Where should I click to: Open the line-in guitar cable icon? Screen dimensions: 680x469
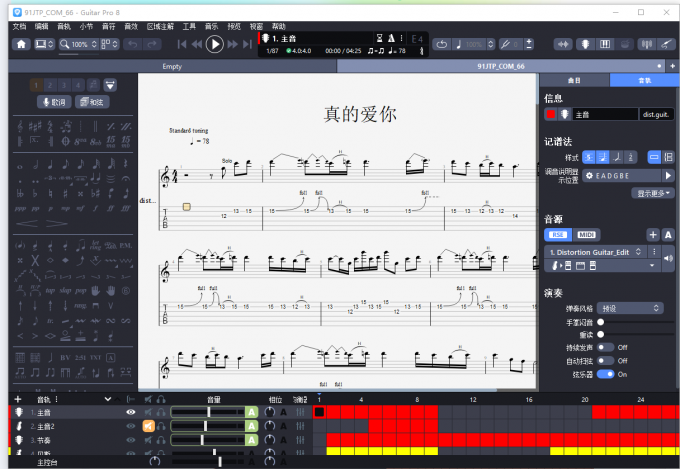[x=666, y=44]
